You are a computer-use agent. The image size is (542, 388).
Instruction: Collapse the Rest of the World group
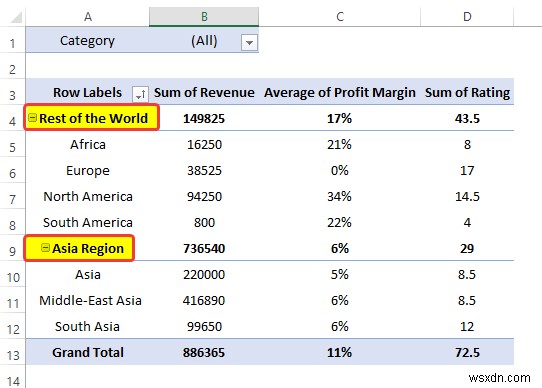(32, 118)
